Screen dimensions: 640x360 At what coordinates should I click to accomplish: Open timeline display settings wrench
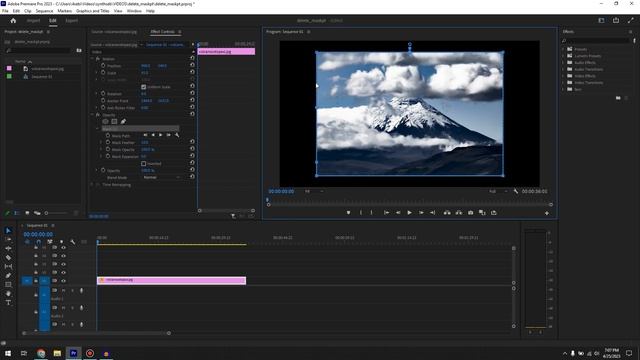click(73, 242)
